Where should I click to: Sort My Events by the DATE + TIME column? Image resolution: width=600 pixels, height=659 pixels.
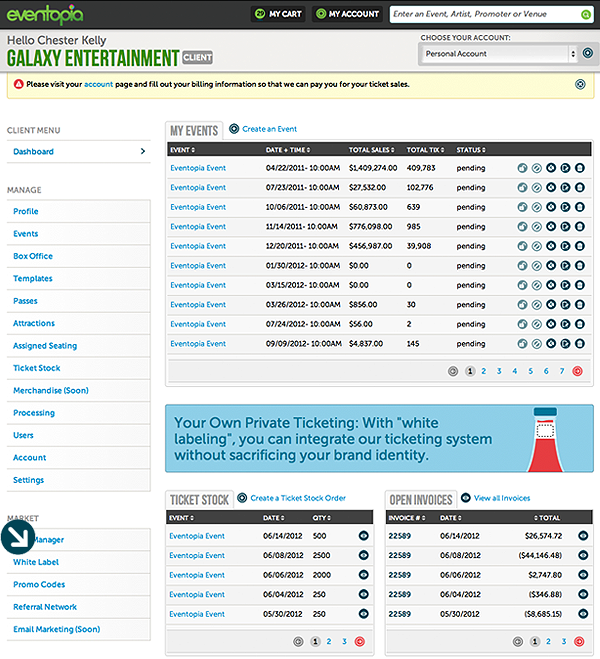[x=288, y=150]
